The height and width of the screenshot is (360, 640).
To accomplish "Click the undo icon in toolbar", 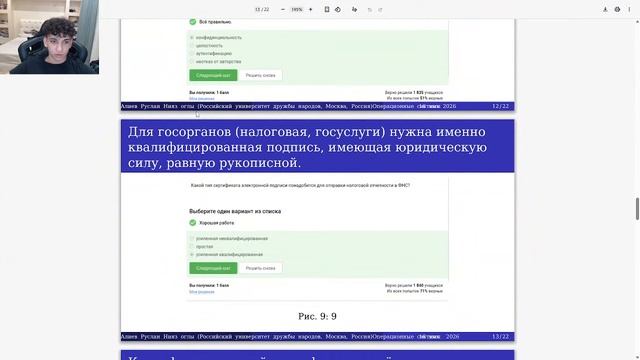I will 370,9.
